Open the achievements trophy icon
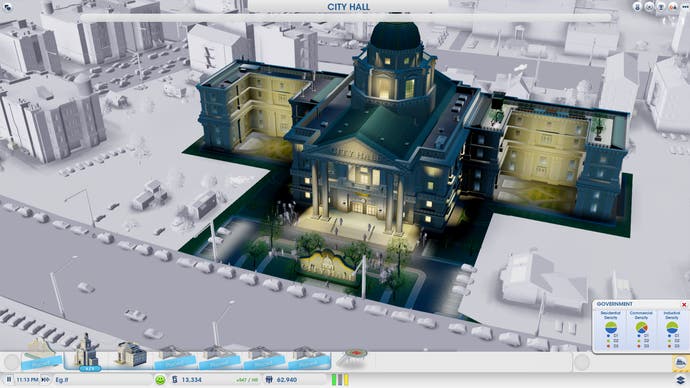The image size is (690, 388). (x=661, y=7)
